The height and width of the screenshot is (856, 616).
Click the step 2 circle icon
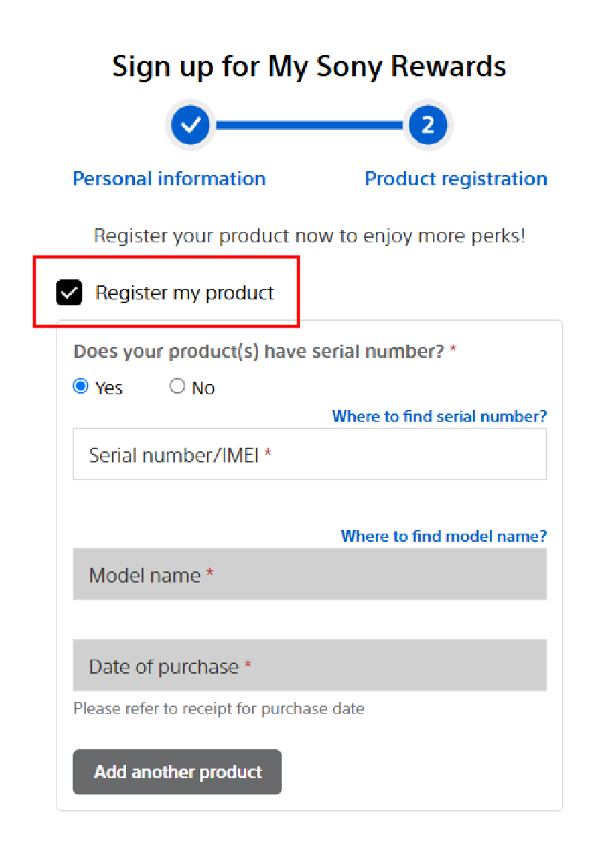[428, 125]
